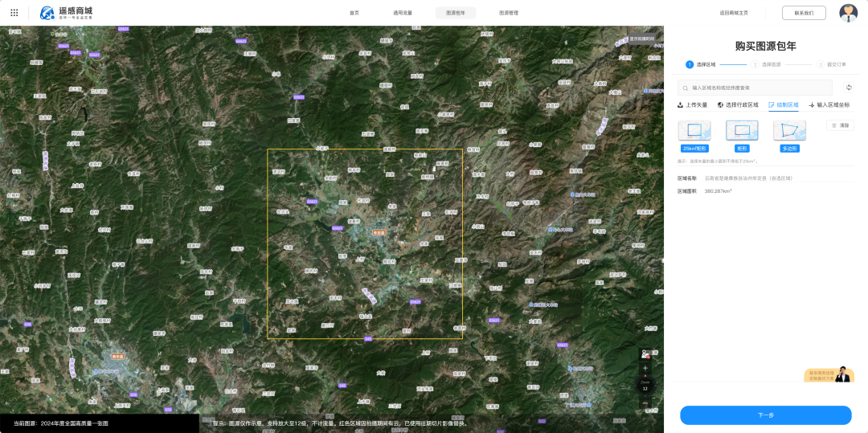
Task: Zoom out the map with minus icon
Action: click(645, 404)
